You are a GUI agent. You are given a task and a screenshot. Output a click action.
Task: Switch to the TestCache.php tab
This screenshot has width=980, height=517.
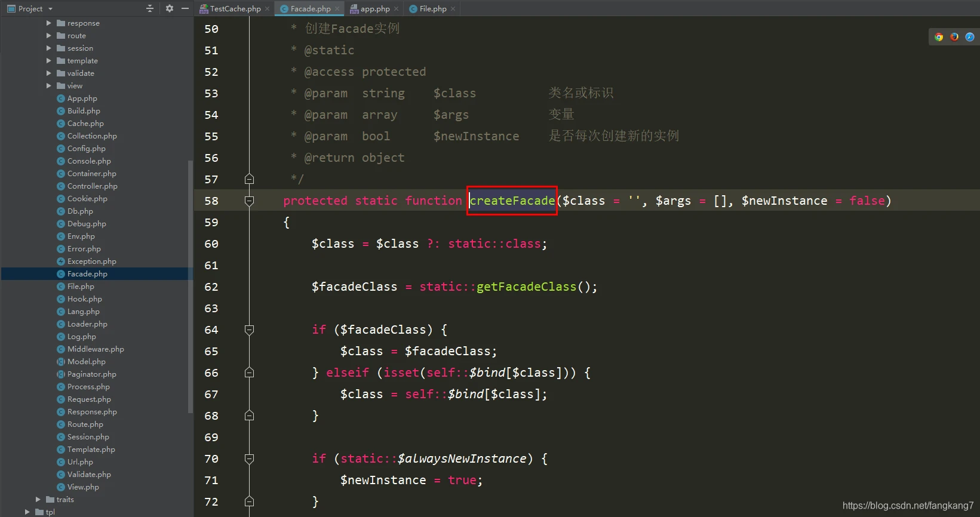pyautogui.click(x=235, y=9)
